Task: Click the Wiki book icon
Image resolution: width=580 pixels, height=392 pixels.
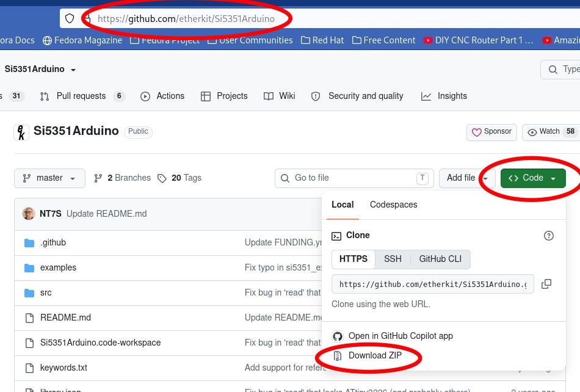Action: 269,96
